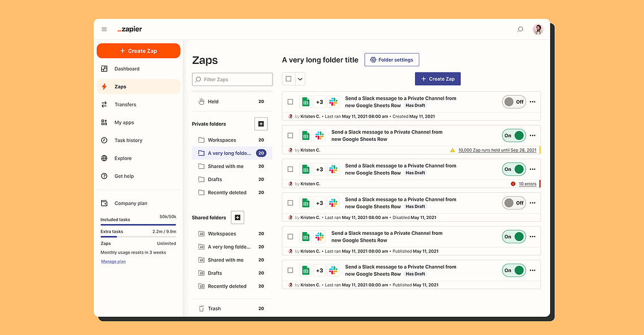Open more options for zap Created May 11, 2021

pyautogui.click(x=533, y=102)
